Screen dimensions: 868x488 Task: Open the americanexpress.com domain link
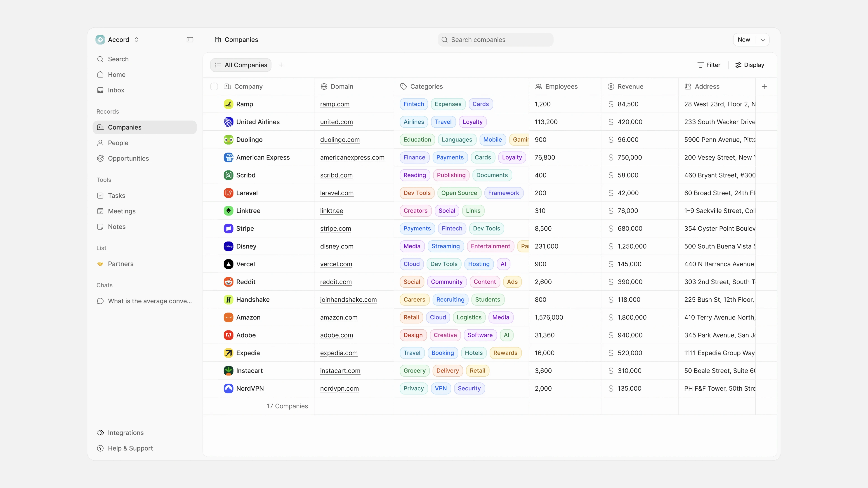pyautogui.click(x=352, y=157)
